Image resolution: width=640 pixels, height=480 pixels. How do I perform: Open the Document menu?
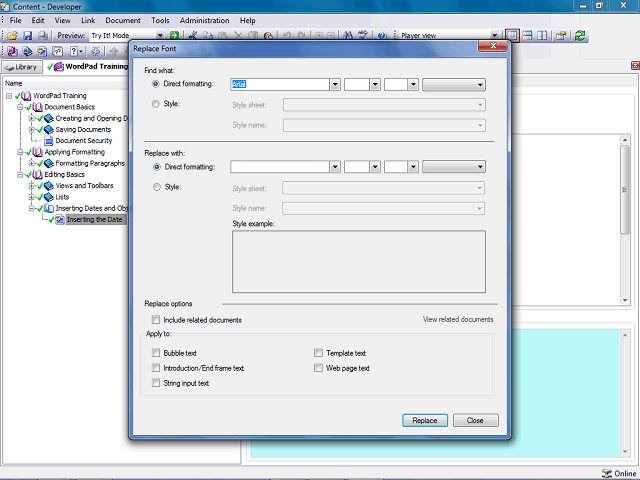[x=123, y=20]
